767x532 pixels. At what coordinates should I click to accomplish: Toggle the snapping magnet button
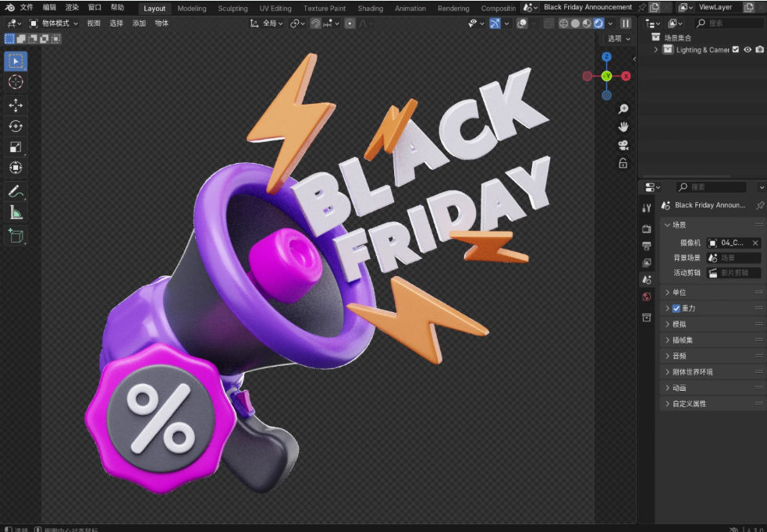point(315,23)
